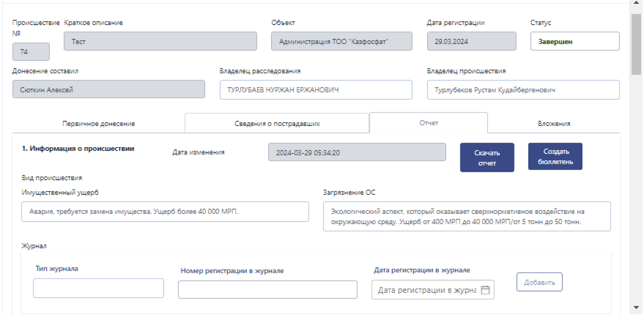Click the Краткое описание field with Тест
Image resolution: width=644 pixels, height=315 pixels.
coord(160,41)
